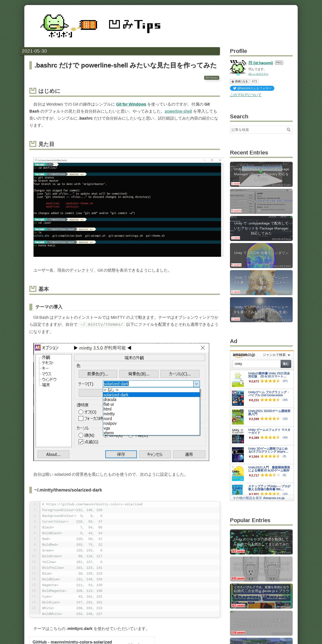Click the ~/.mintty/themes/ inline code

click(x=102, y=325)
